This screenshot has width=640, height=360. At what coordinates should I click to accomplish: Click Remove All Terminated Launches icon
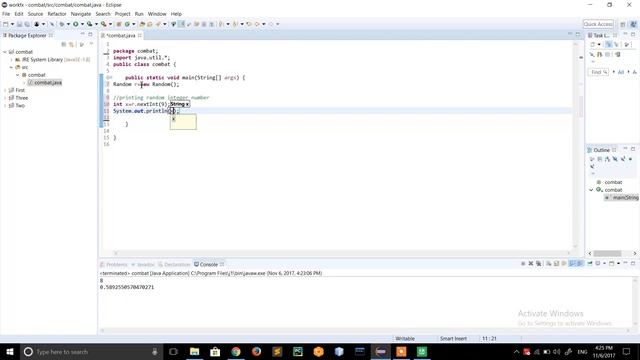(539, 264)
